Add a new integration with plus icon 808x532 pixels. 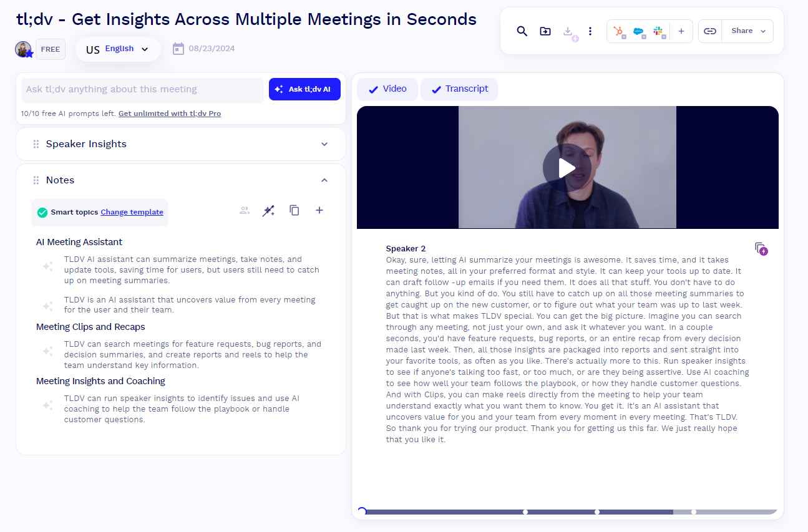pyautogui.click(x=681, y=31)
